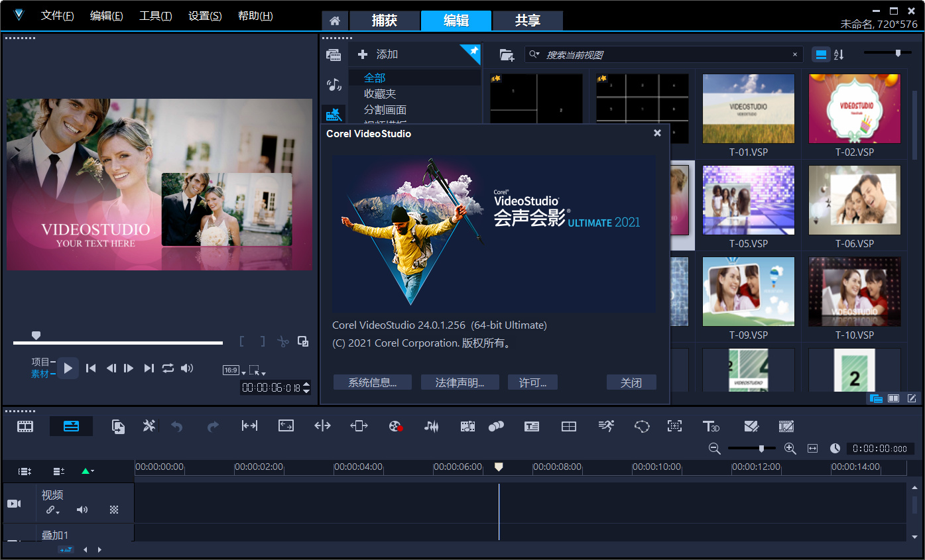The image size is (925, 560).
Task: Open the Settings (设置) menu
Action: (x=205, y=16)
